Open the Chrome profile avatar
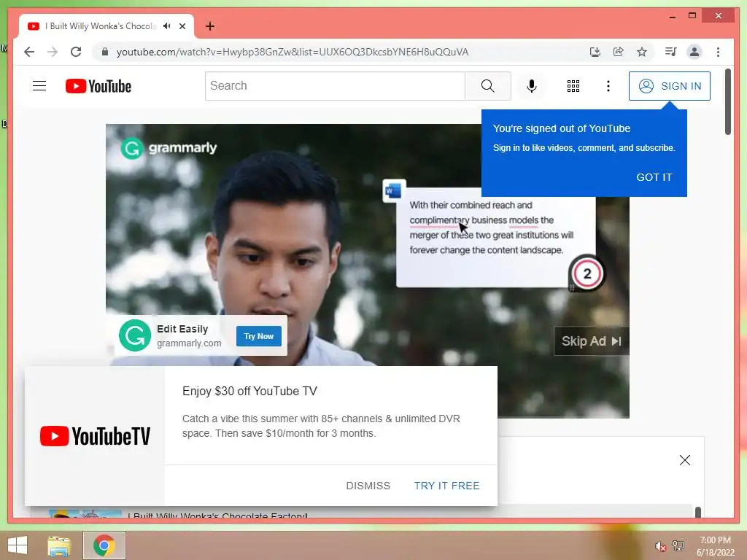The width and height of the screenshot is (747, 560). [x=694, y=52]
